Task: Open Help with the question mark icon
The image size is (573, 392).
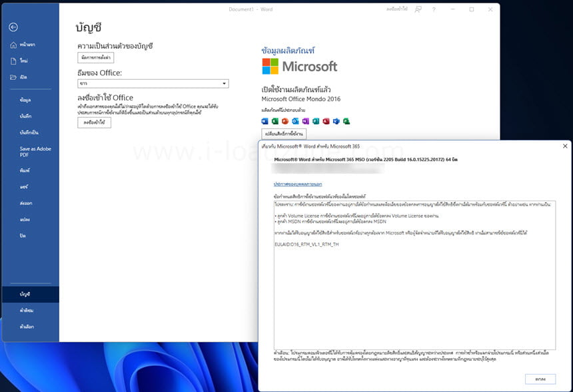Action: (434, 9)
